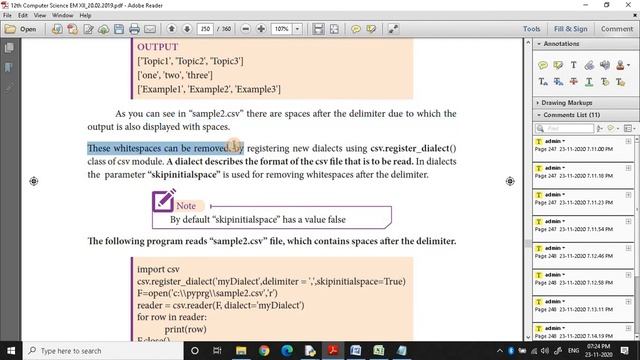The image size is (640, 360).
Task: Expand the 7.11.00 PM comment plus box
Action: (628, 141)
